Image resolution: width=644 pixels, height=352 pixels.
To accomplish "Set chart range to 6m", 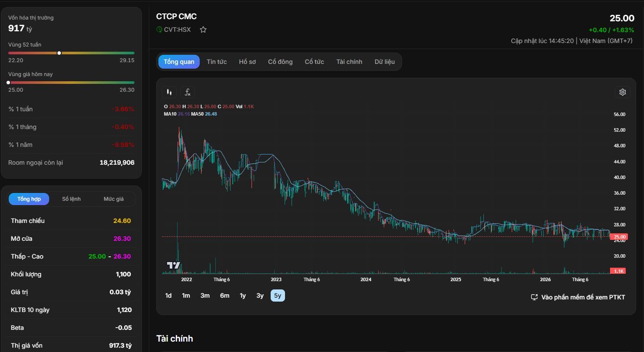I will tap(225, 296).
